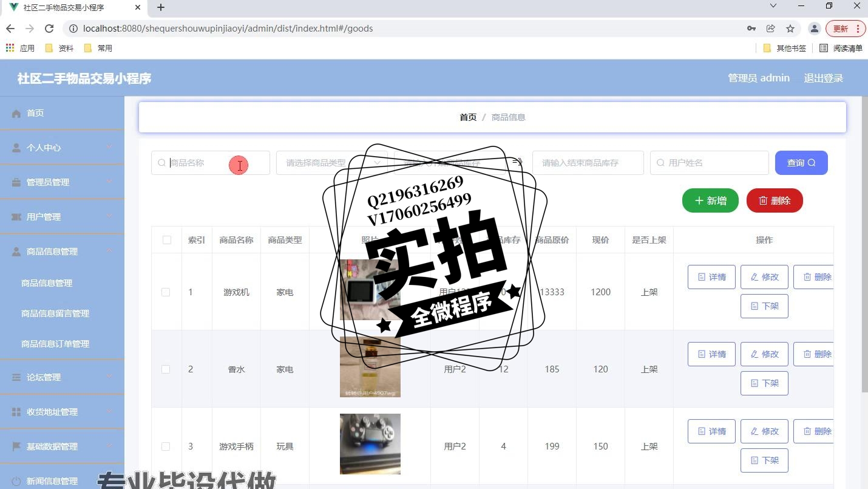
Task: Click the 管理员 admin label
Action: point(759,78)
